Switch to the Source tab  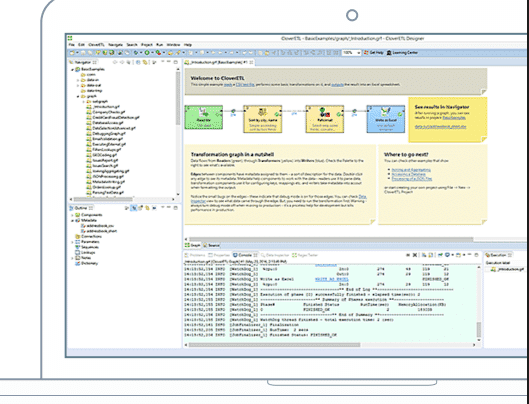coord(212,245)
